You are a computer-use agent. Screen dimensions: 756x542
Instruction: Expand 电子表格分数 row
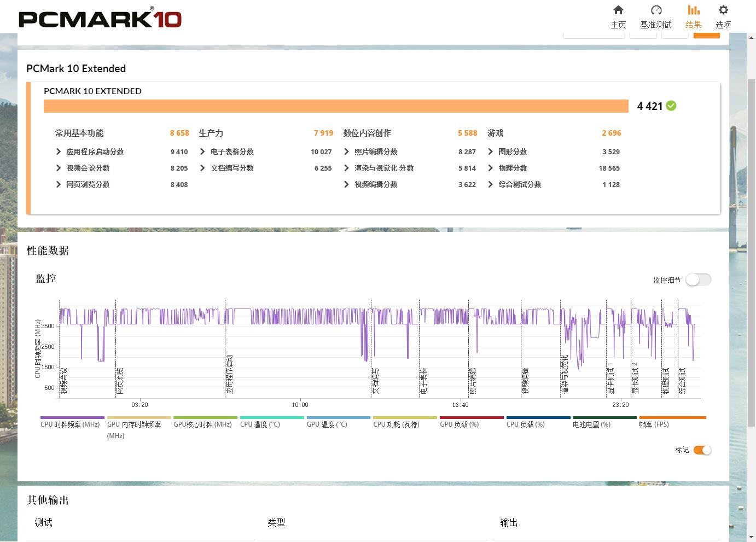[202, 151]
